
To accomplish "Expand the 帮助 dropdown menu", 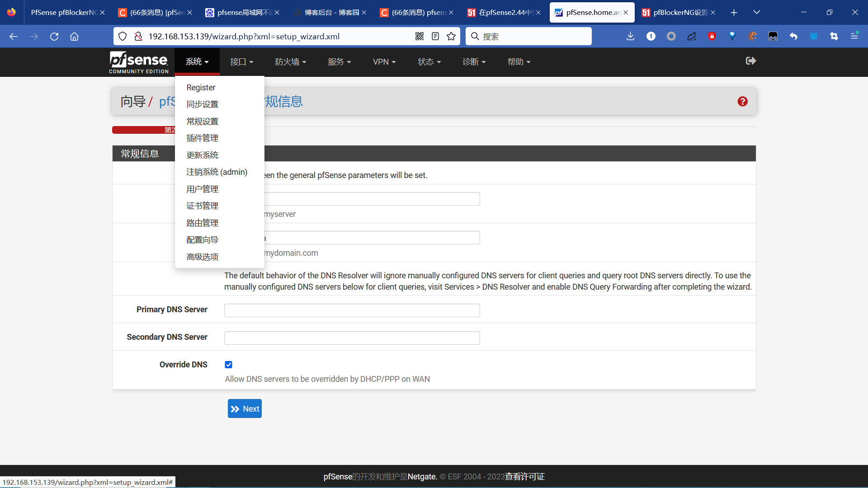I will point(519,62).
